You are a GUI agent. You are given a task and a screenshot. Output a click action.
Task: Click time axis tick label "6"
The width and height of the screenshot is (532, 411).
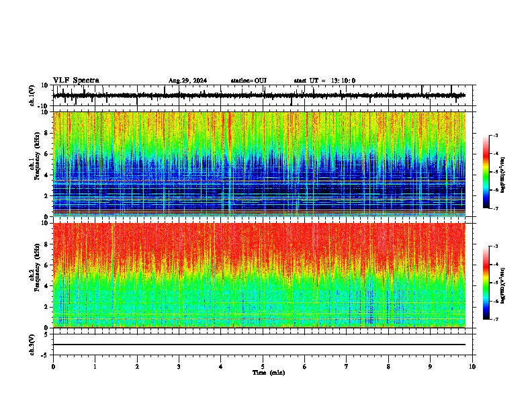(x=305, y=367)
